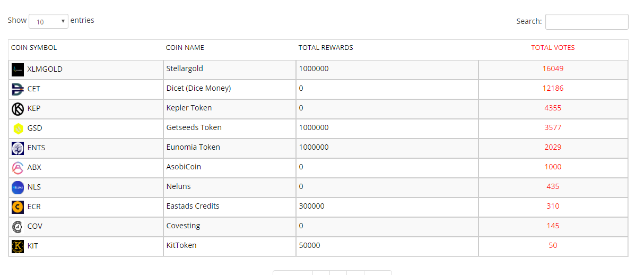
Task: Select the KEP Kepler Token logo
Action: point(18,109)
